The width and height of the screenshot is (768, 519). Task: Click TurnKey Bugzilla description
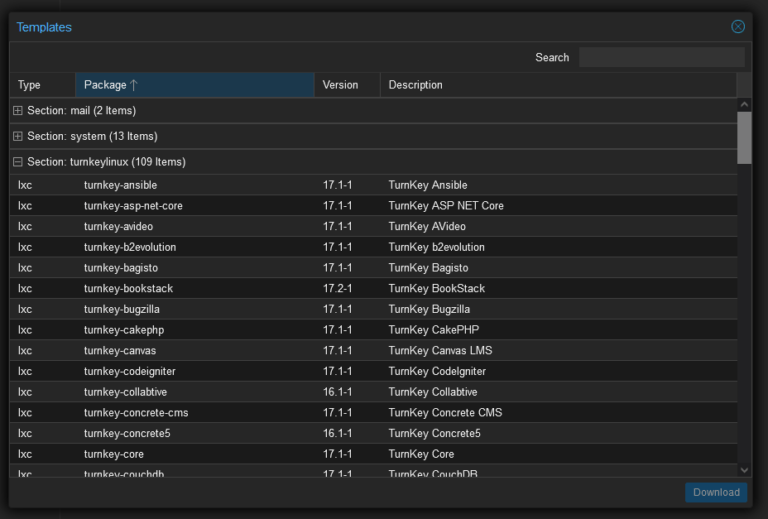pos(429,309)
